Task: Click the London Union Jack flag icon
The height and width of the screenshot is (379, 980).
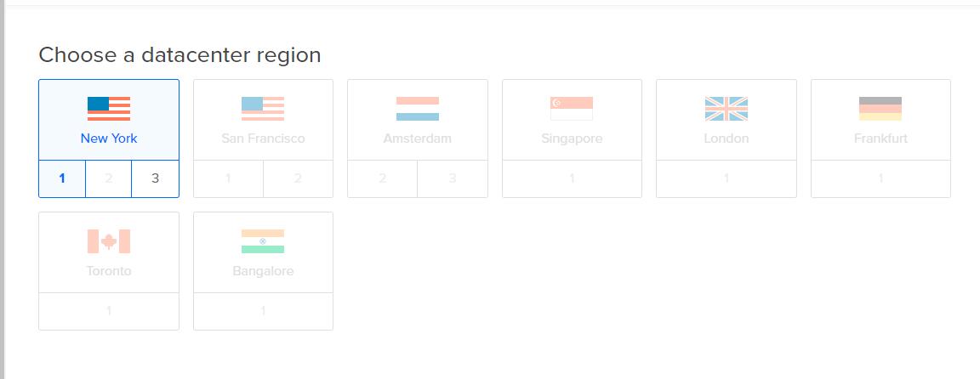Action: (726, 109)
